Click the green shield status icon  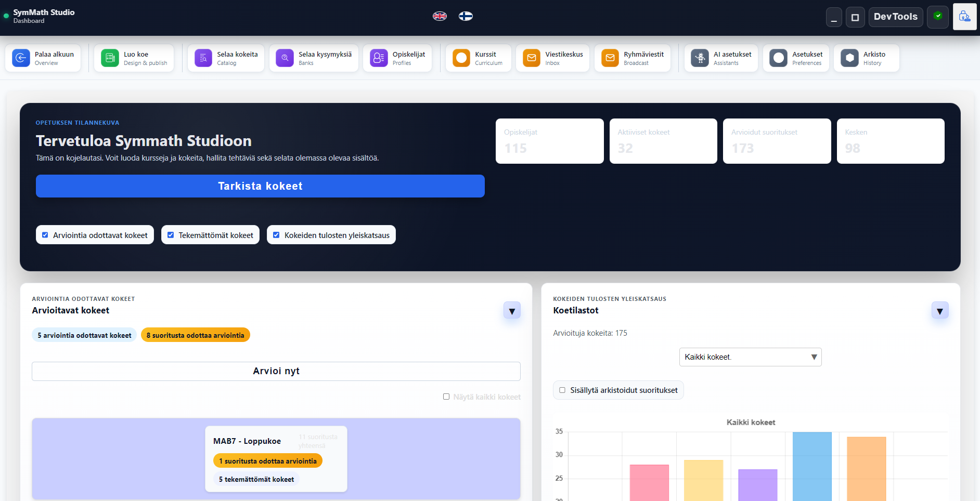[938, 17]
